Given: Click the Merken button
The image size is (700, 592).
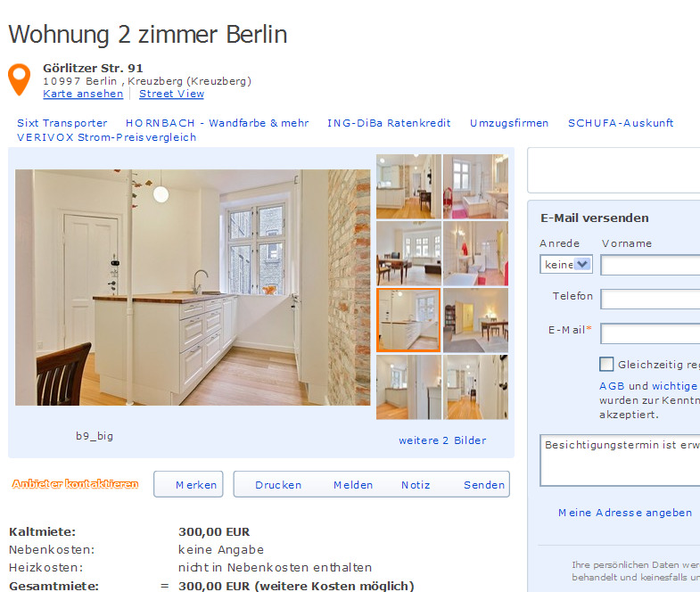Looking at the screenshot, I should click(x=188, y=484).
